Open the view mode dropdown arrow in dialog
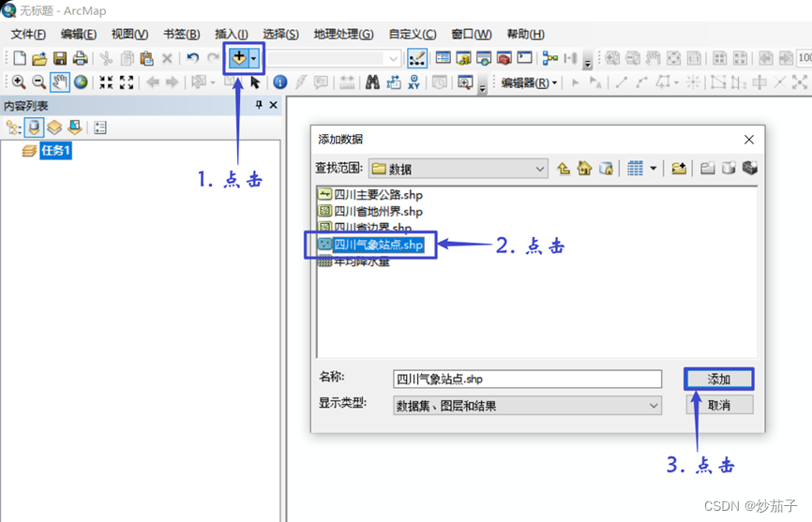The height and width of the screenshot is (522, 812). coord(653,168)
